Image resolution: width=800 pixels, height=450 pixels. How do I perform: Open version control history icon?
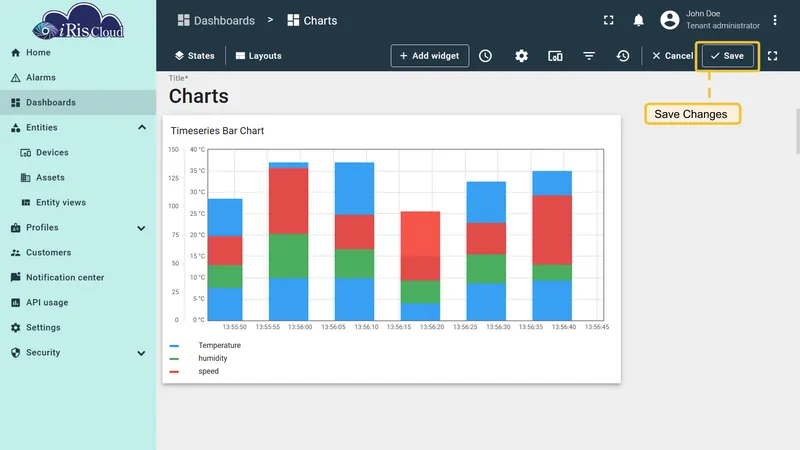(x=622, y=56)
